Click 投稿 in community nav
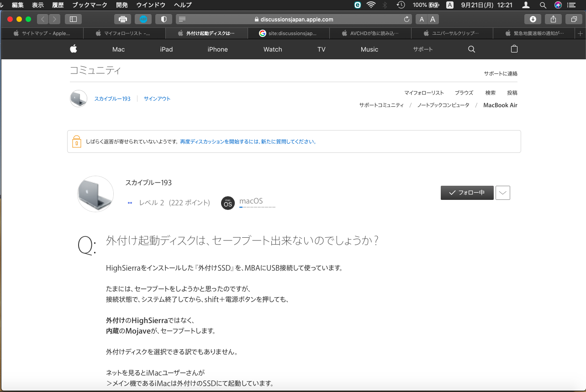 [x=512, y=93]
